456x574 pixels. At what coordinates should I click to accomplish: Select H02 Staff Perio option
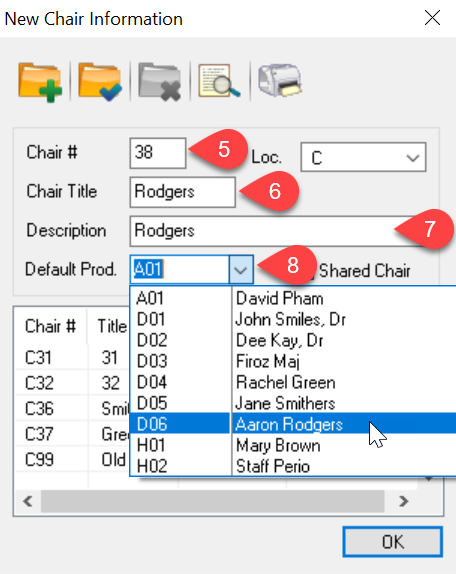(x=293, y=466)
